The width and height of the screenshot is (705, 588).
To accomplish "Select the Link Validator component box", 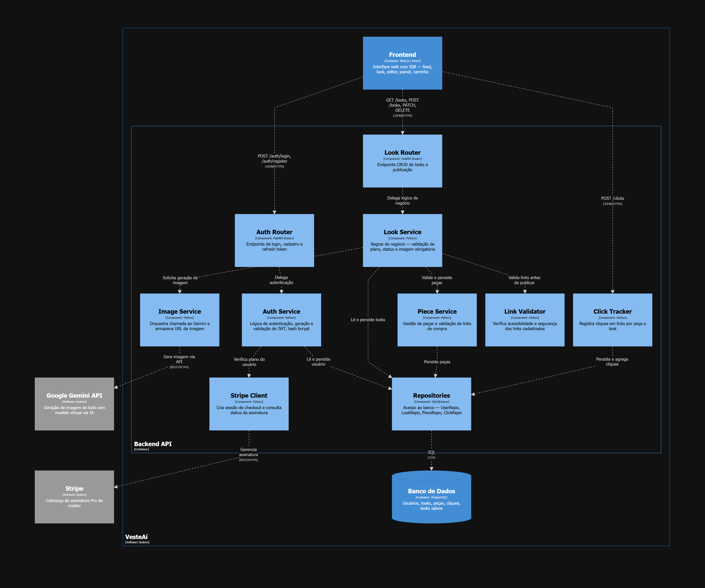I will point(525,320).
